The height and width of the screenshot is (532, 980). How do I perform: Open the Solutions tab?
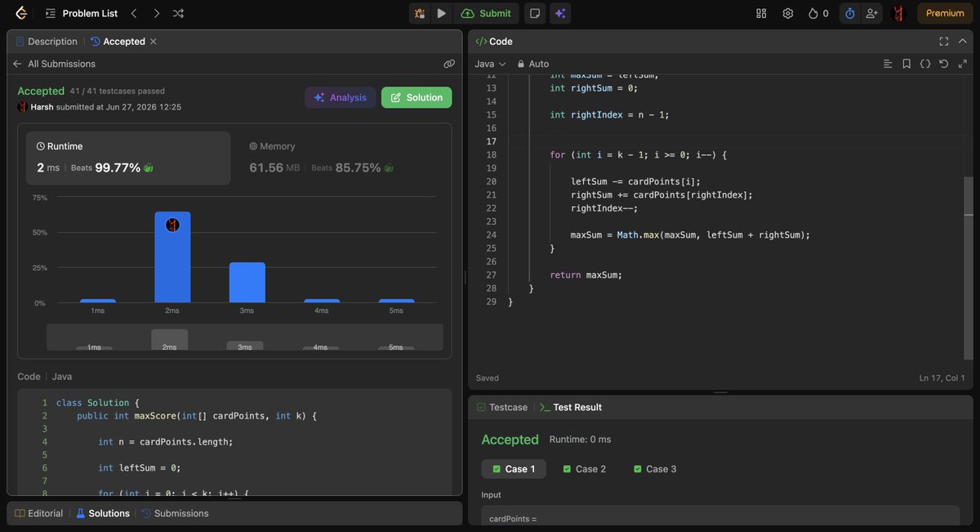[x=102, y=513]
